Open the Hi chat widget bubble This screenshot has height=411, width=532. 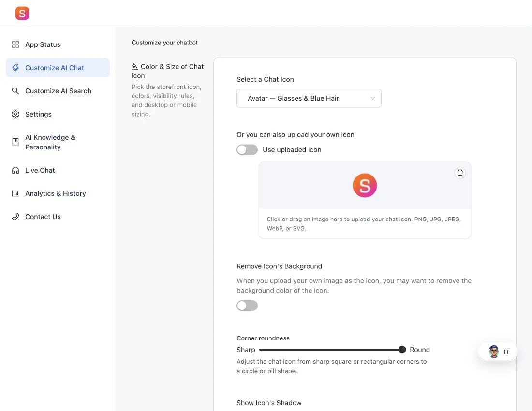(x=498, y=352)
